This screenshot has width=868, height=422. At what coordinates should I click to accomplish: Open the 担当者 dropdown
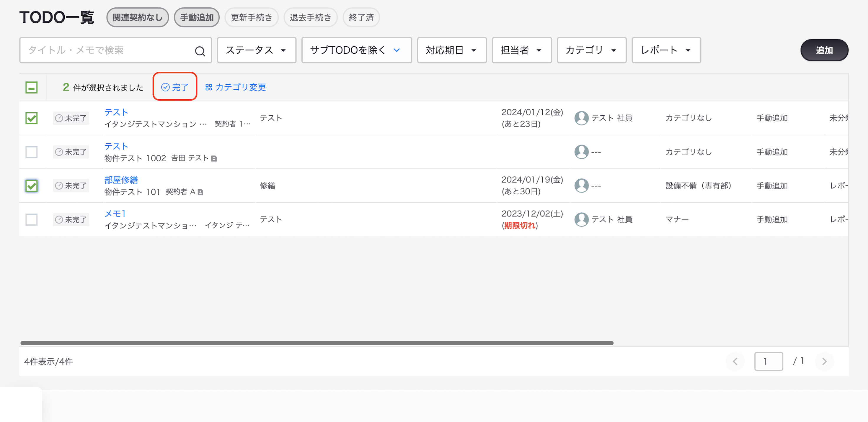click(522, 50)
